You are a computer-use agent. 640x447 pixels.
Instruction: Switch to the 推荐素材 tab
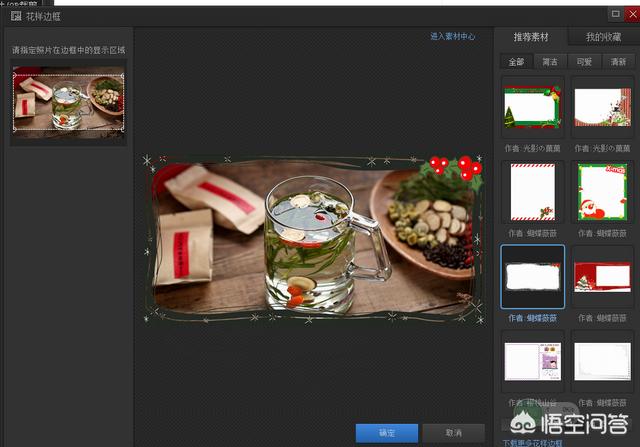click(531, 37)
